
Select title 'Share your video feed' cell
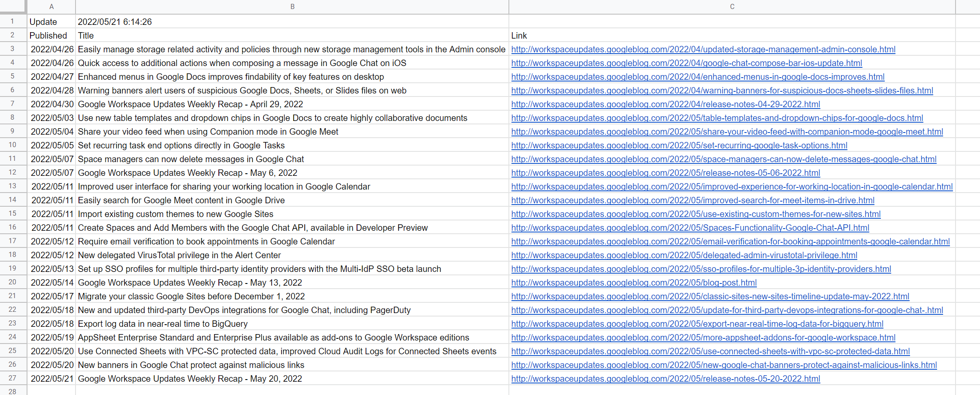(x=292, y=131)
